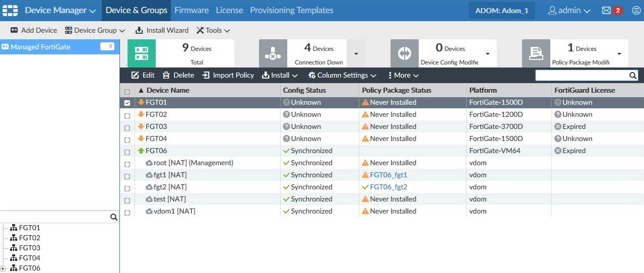Click the Policy Package Modified icon
The height and width of the screenshot is (273, 644).
(x=536, y=53)
